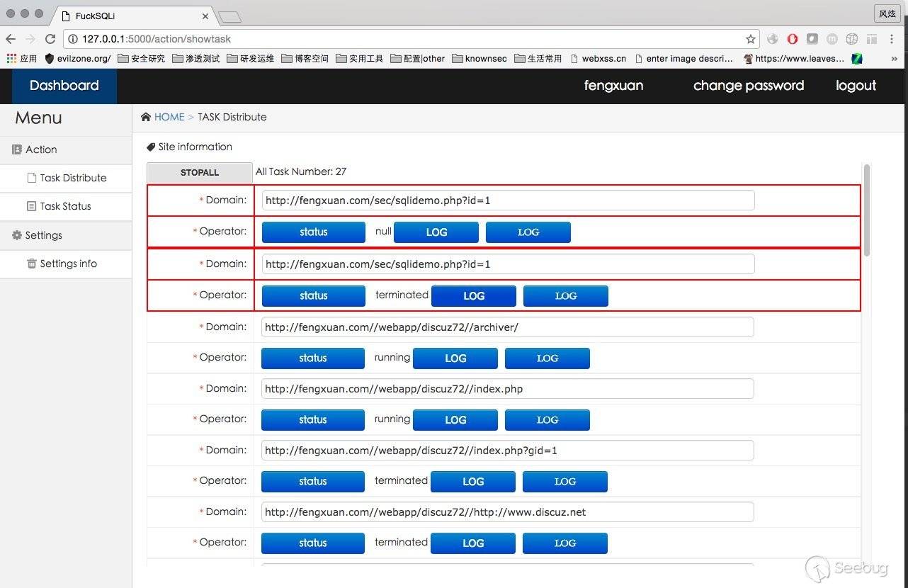Click the Settings gear icon in sidebar
This screenshot has height=588, width=908.
tap(17, 235)
